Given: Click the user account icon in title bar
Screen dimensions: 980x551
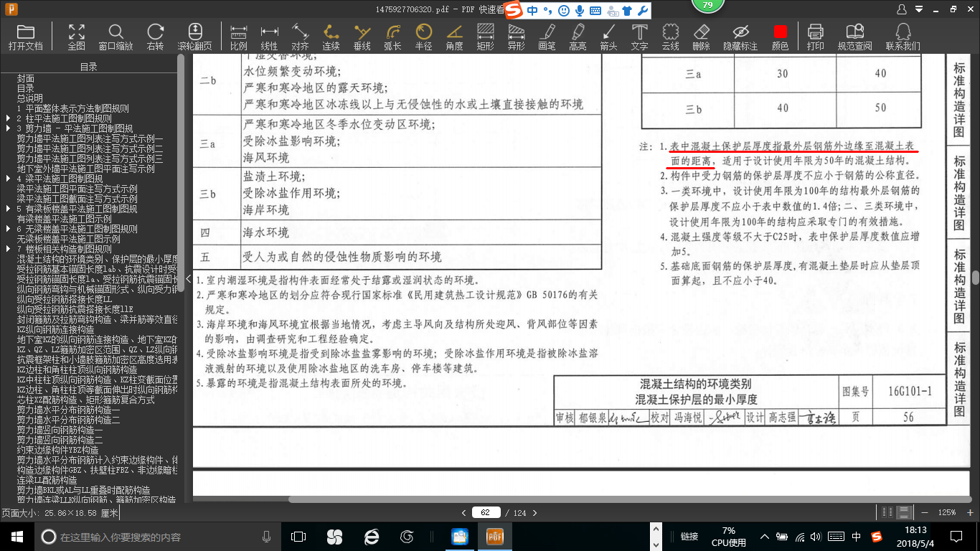Looking at the screenshot, I should click(x=902, y=9).
